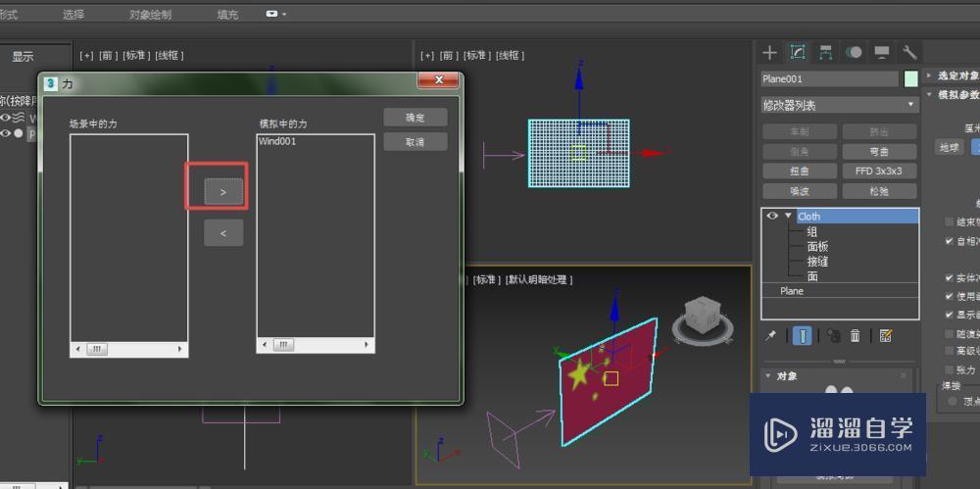Screen dimensions: 980x489
Task: Open the Hierarchy command panel tab
Action: coord(825,53)
